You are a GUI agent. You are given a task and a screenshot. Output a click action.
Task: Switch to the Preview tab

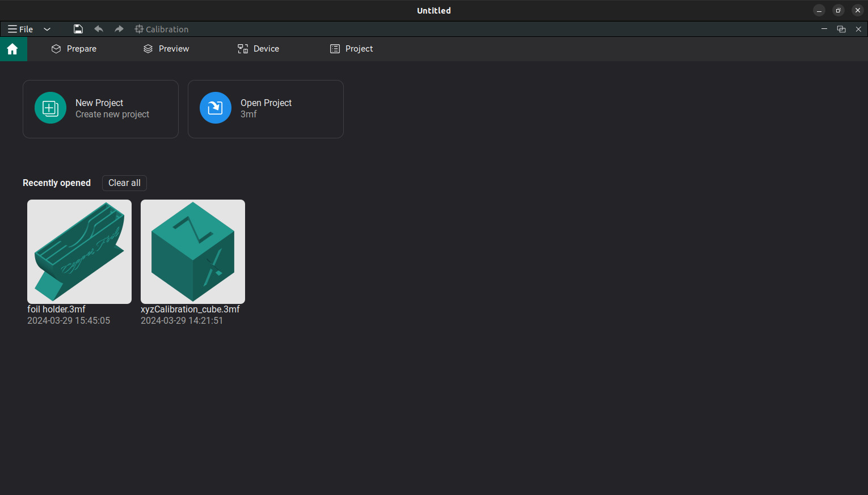click(x=166, y=49)
